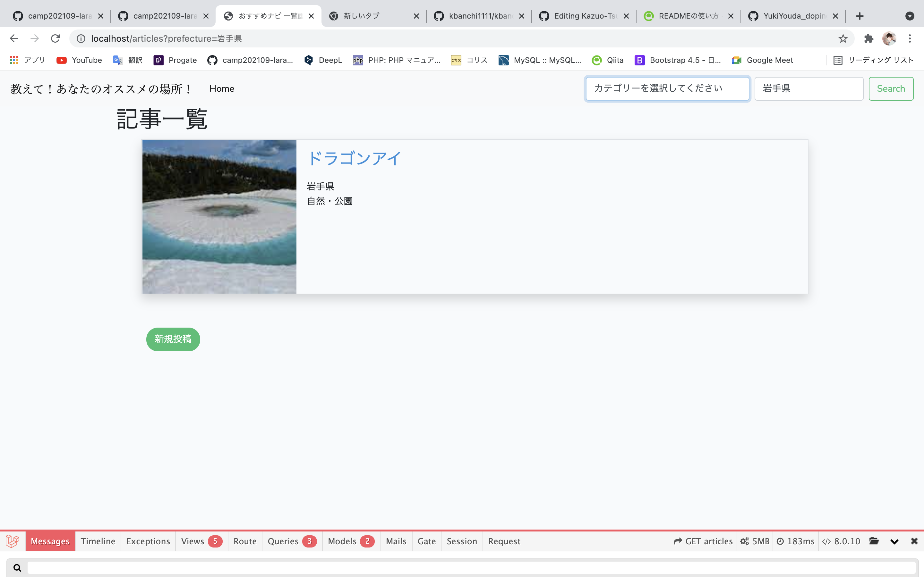The width and height of the screenshot is (924, 577).
Task: Open the Laravel Debugbar folder icon
Action: point(874,541)
